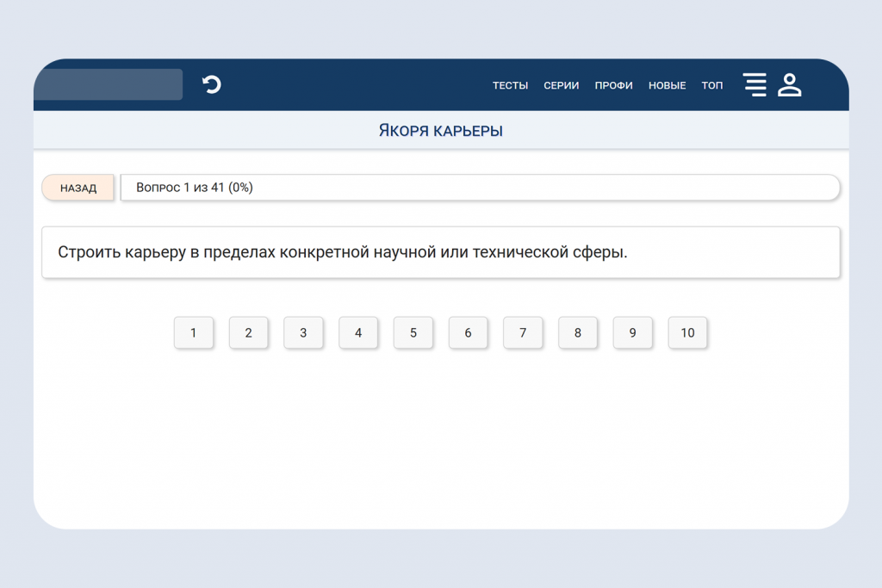Click the blurred site logo

[109, 84]
